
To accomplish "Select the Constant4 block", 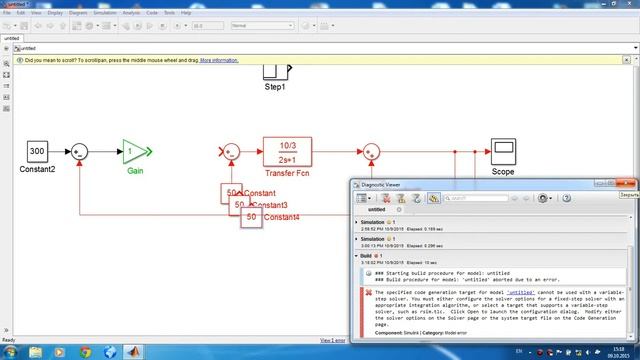I will (251, 217).
